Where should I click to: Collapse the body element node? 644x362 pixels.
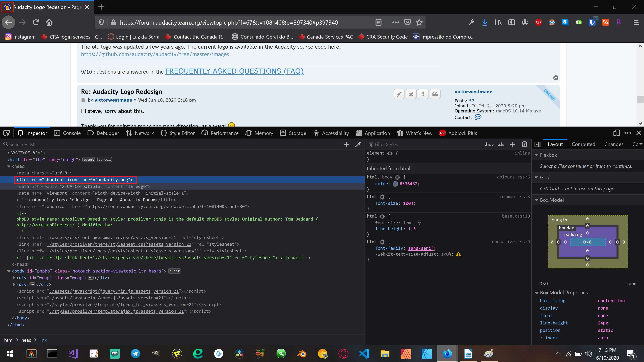coord(9,271)
